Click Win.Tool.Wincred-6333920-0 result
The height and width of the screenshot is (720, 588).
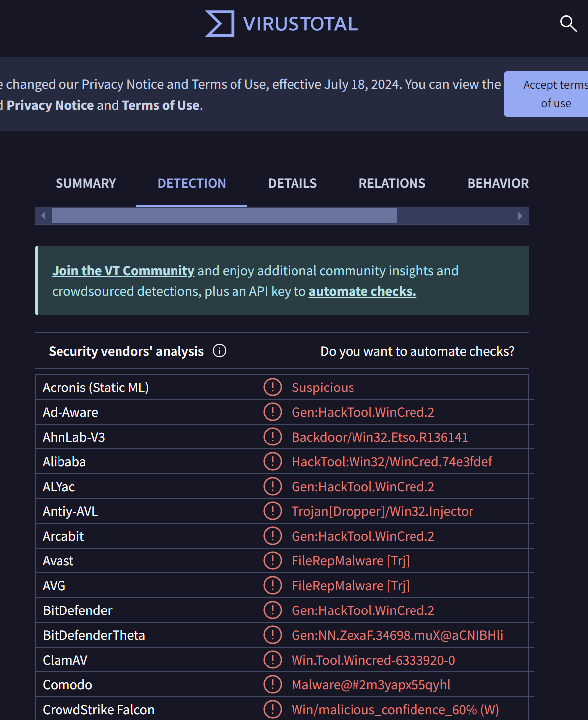click(x=373, y=660)
